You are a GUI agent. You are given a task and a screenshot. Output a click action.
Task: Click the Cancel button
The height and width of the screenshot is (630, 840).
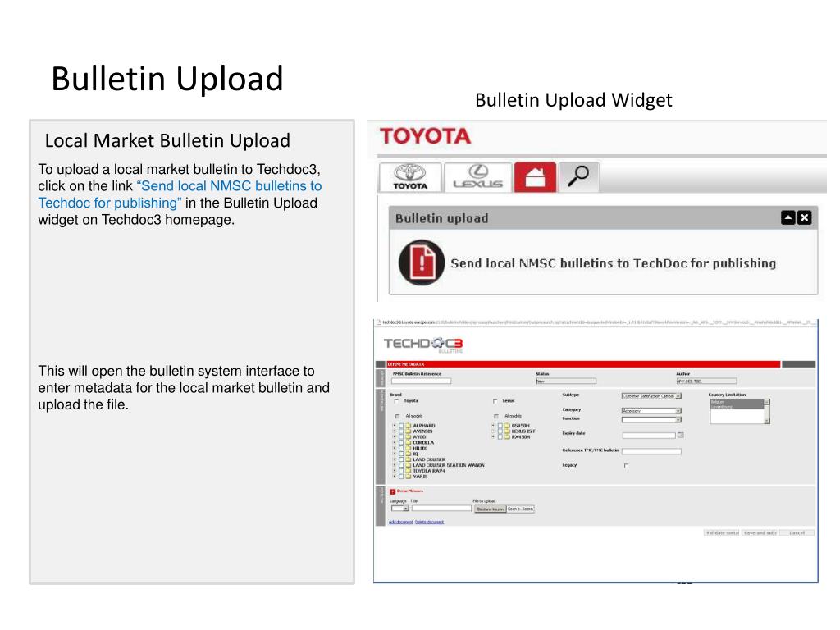[797, 533]
